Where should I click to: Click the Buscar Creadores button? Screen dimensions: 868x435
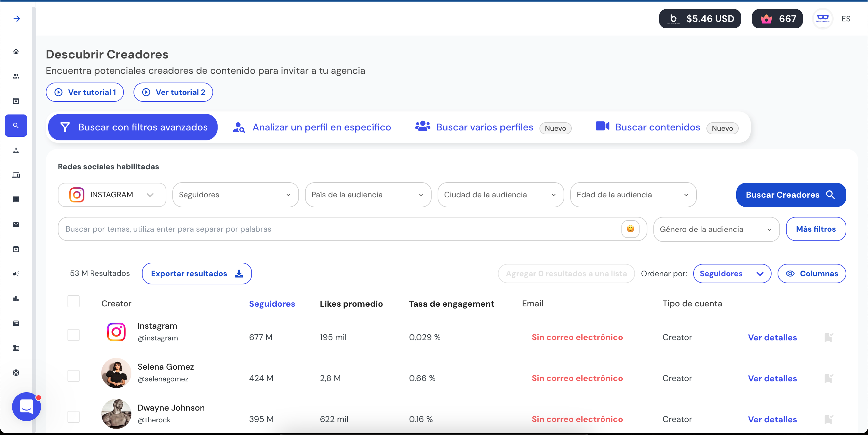pos(791,195)
